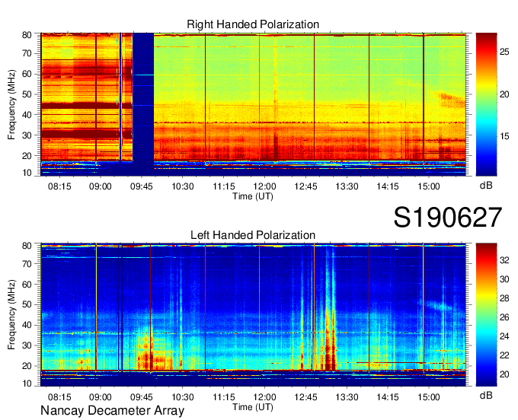Click the 30 MHz tick on the top plot
518x420 pixels.
(x=27, y=135)
